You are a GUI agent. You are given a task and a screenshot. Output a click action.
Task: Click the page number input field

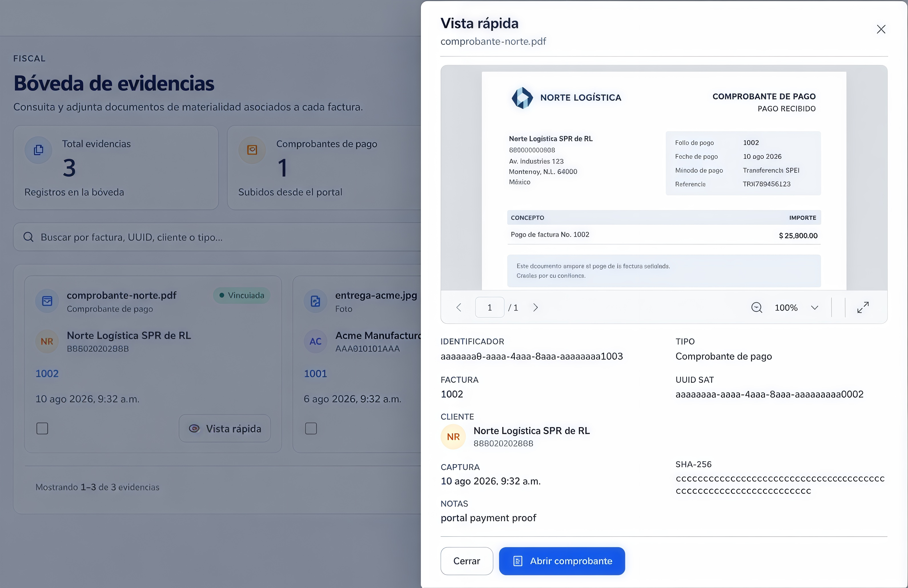pyautogui.click(x=489, y=307)
